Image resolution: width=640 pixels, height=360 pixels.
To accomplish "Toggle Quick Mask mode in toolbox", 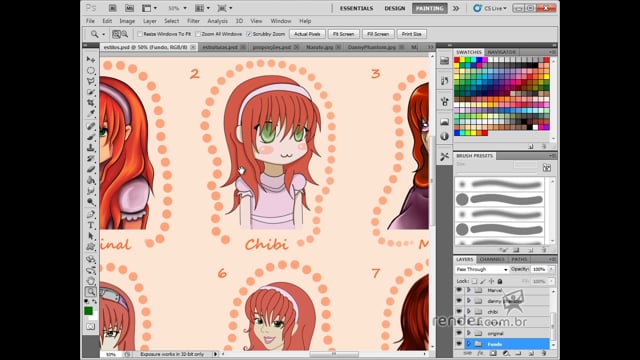I will [91, 327].
